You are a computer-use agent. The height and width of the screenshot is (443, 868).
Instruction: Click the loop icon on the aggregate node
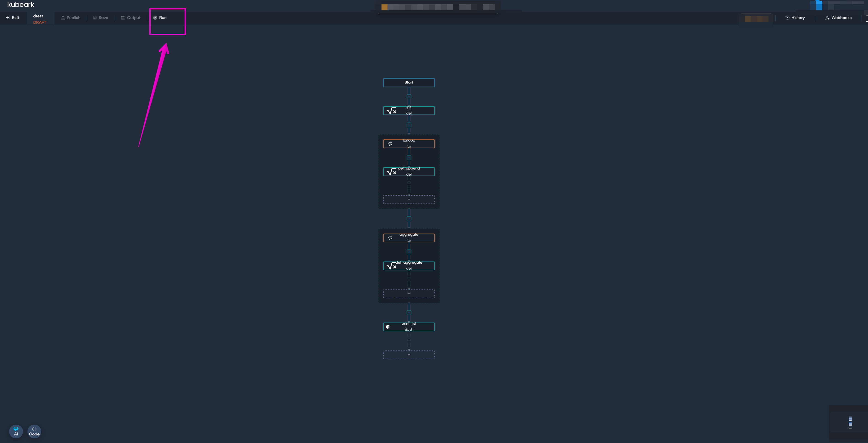(390, 238)
